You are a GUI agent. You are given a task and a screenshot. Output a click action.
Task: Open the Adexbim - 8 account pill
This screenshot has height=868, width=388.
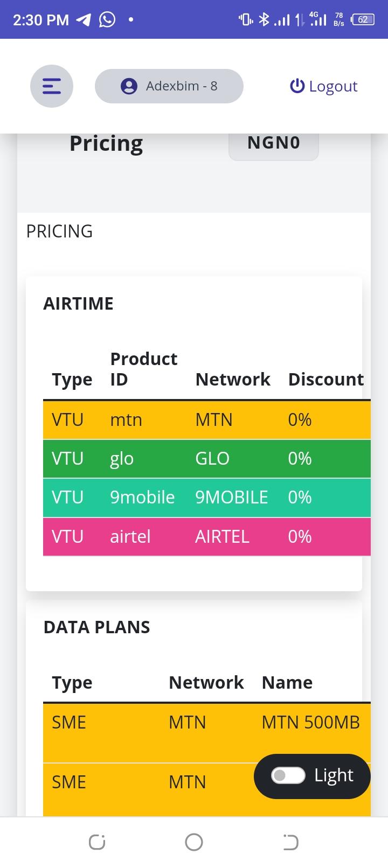[x=169, y=86]
